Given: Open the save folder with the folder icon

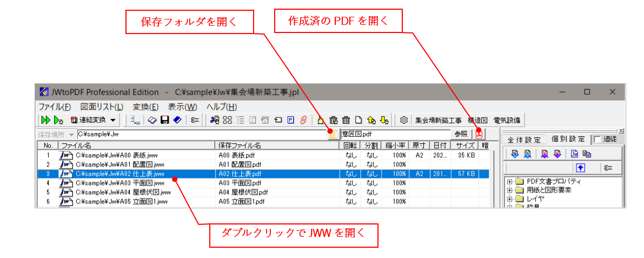Looking at the screenshot, I should [333, 134].
